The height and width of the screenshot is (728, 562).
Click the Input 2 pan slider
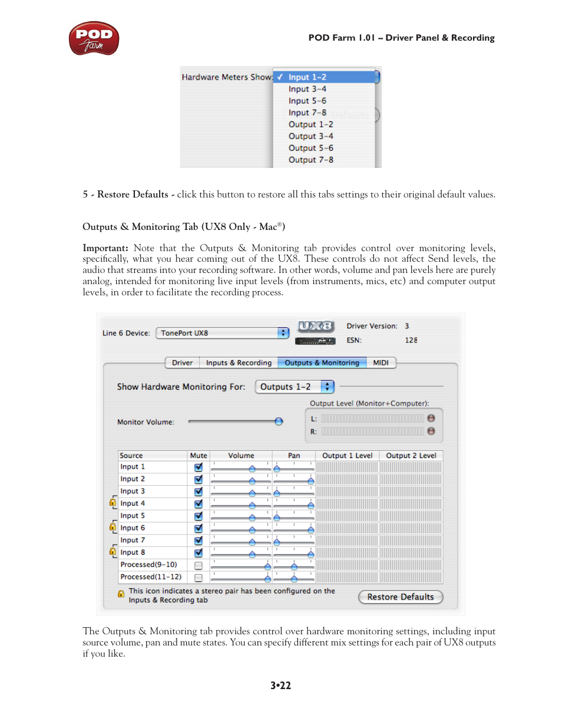(294, 480)
